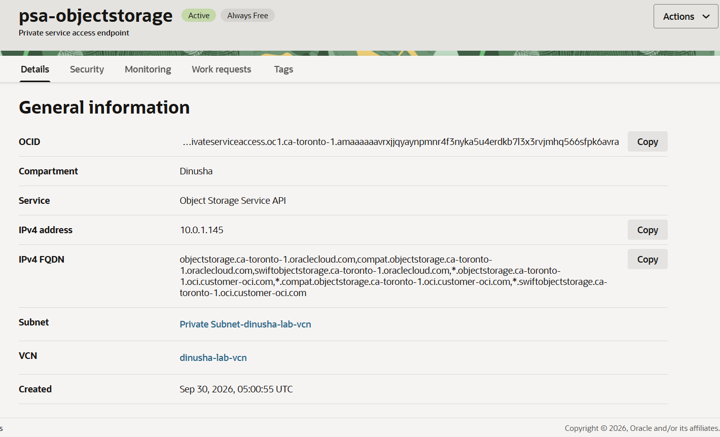
Task: Open the dinusha-lab-vcn VCN link
Action: (213, 358)
